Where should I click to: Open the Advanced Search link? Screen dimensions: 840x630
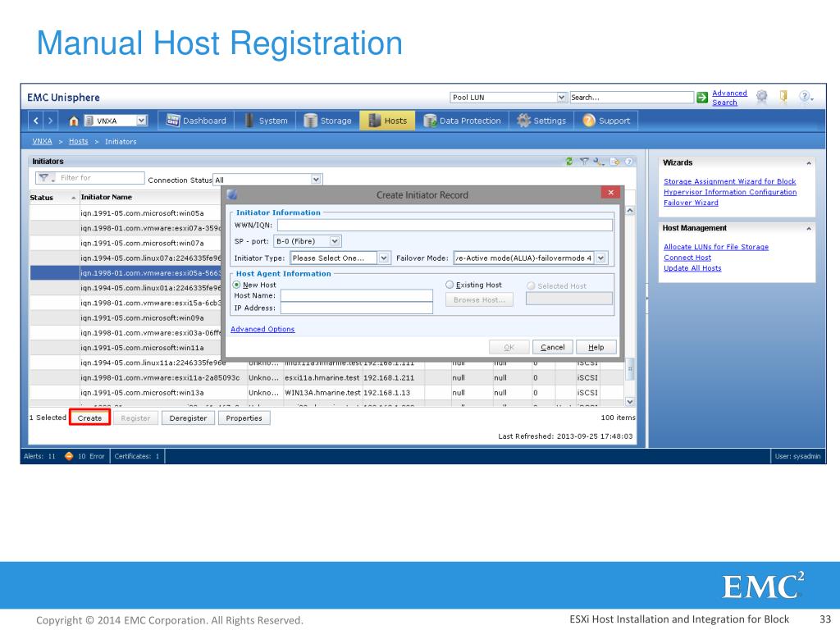(x=729, y=98)
